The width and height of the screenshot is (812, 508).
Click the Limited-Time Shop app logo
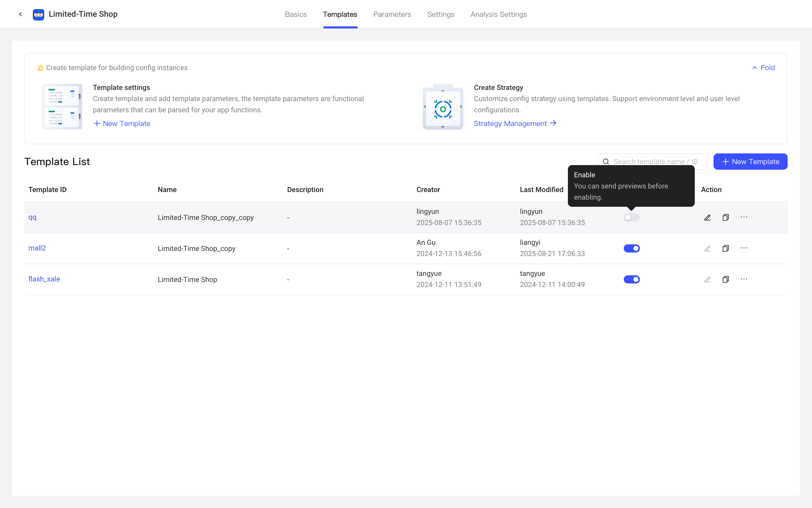tap(38, 14)
